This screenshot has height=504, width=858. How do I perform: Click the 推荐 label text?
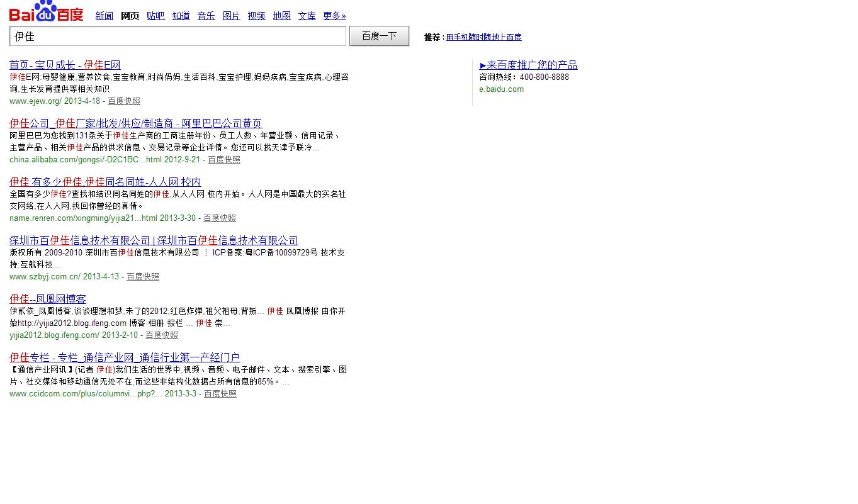click(x=434, y=37)
